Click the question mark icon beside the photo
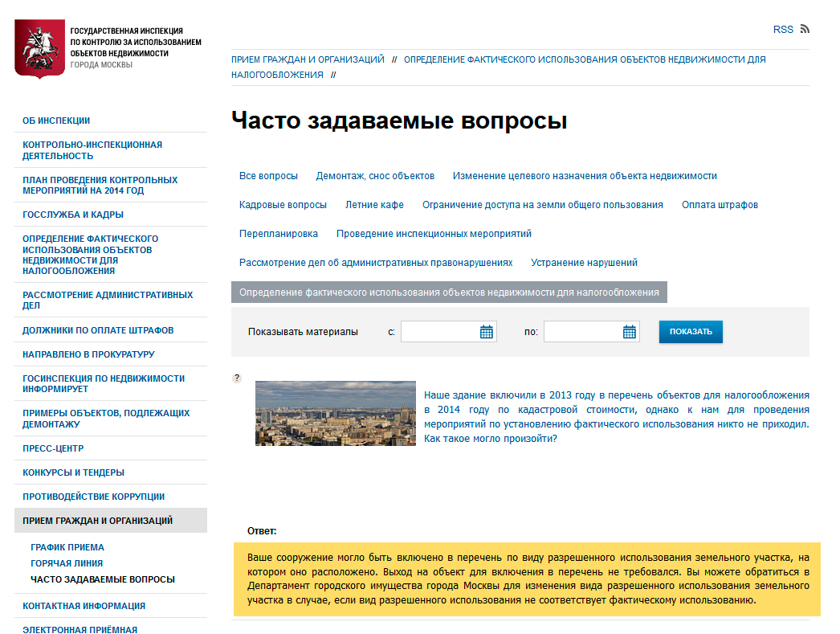Viewport: 840px width, 634px height. [238, 378]
